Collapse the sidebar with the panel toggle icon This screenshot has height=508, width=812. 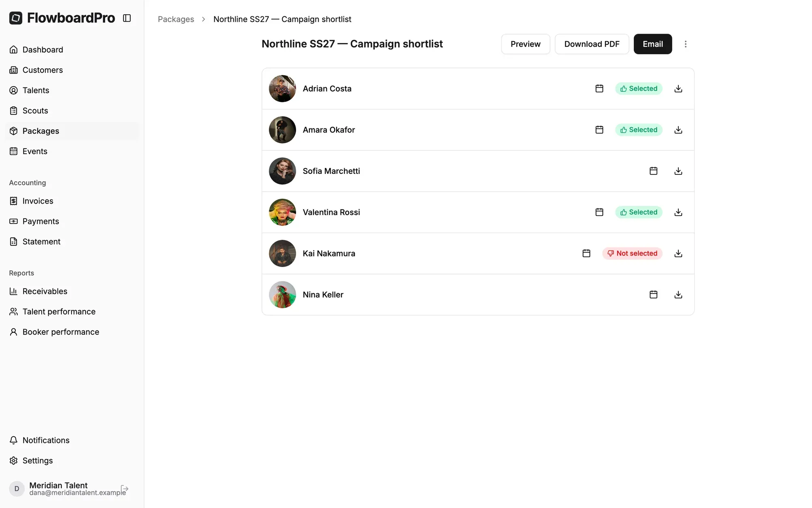tap(127, 18)
